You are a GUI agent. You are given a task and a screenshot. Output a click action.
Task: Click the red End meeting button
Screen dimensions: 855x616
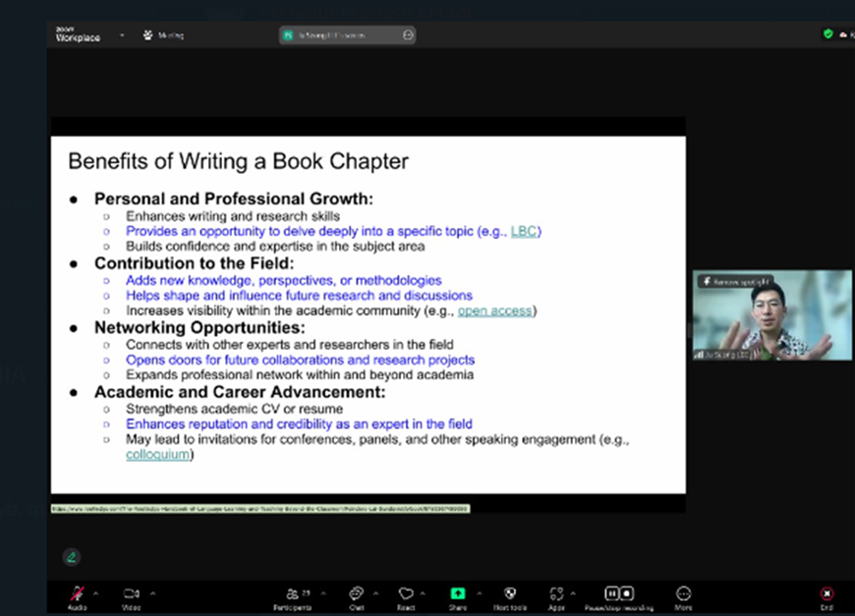[x=826, y=593]
